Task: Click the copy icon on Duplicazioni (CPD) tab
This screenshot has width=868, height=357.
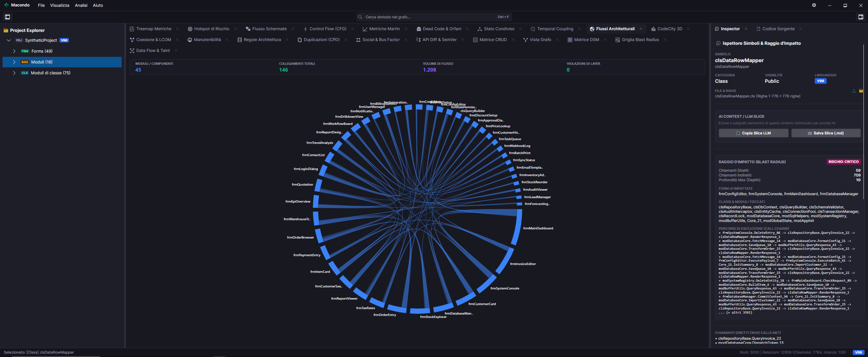Action: click(x=300, y=40)
